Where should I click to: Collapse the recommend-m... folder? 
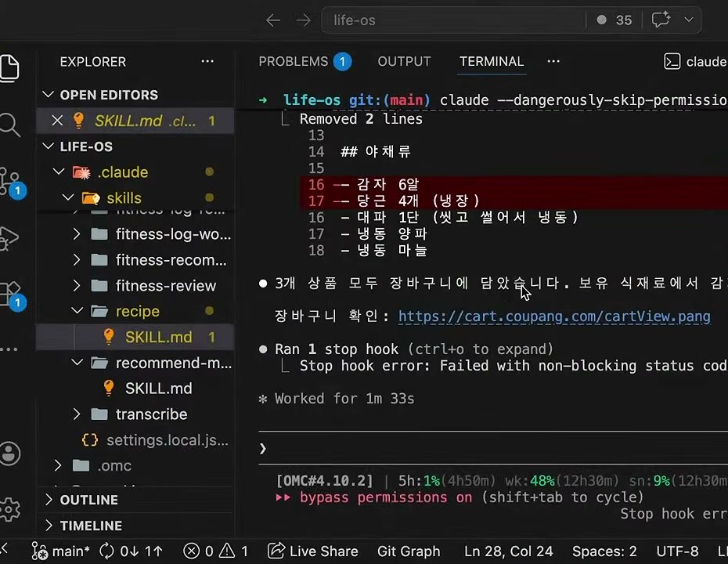pyautogui.click(x=77, y=363)
